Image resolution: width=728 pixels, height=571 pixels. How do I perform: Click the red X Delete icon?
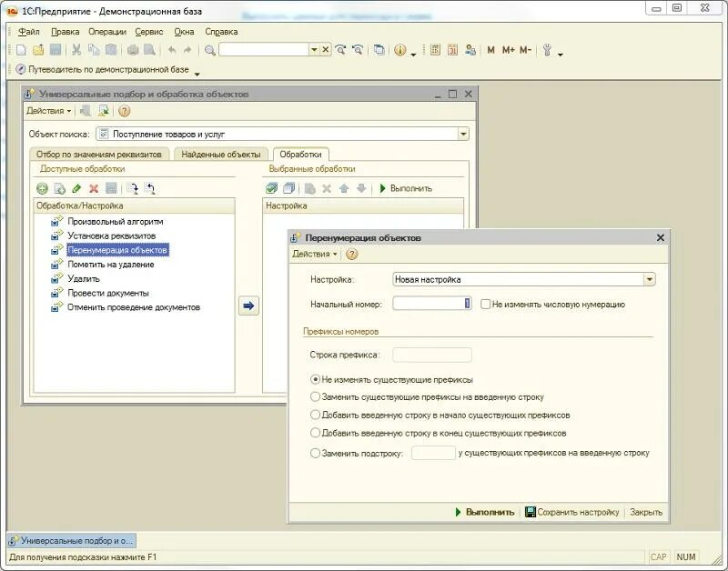point(94,188)
